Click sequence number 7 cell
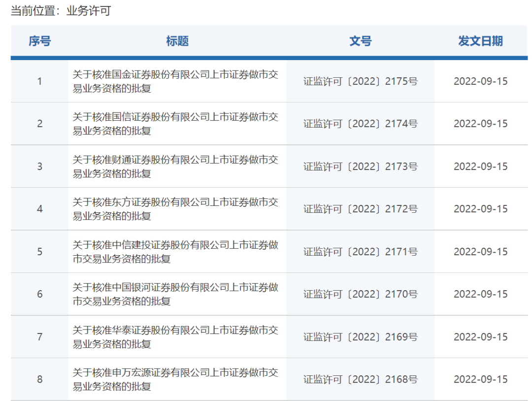532x401 pixels. (40, 337)
